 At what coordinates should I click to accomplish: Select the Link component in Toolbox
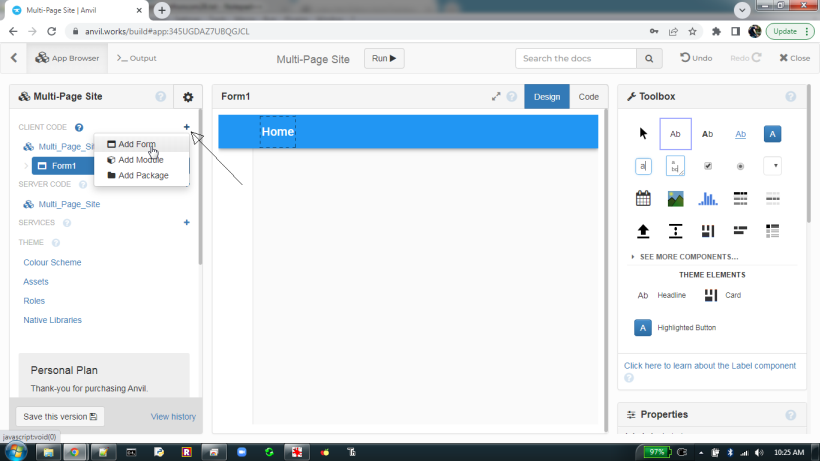tap(740, 134)
